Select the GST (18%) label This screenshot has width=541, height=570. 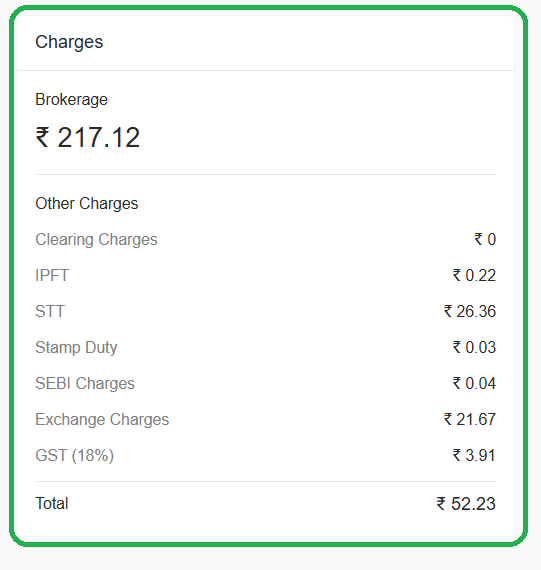click(x=75, y=455)
